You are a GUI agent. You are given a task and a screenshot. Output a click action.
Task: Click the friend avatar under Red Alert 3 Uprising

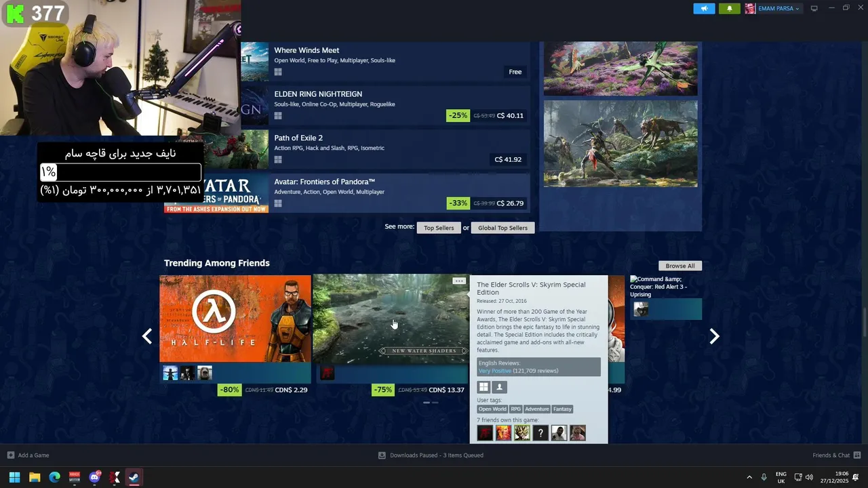tap(641, 309)
